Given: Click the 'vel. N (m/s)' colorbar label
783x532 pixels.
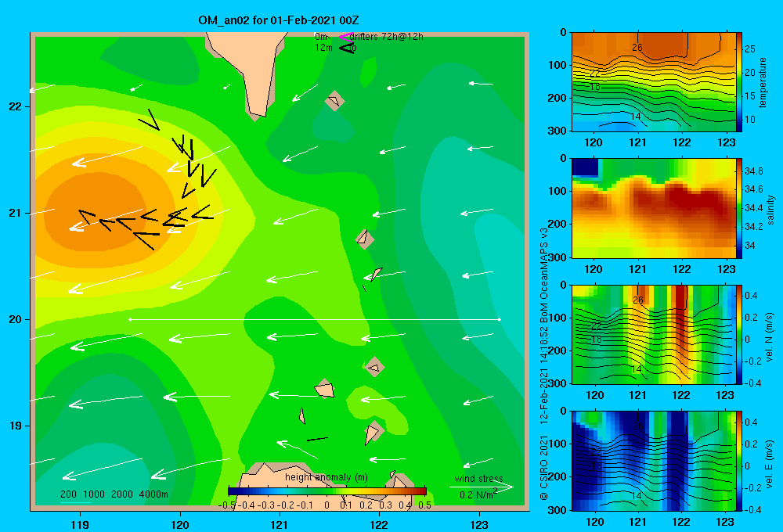Looking at the screenshot, I should point(769,337).
